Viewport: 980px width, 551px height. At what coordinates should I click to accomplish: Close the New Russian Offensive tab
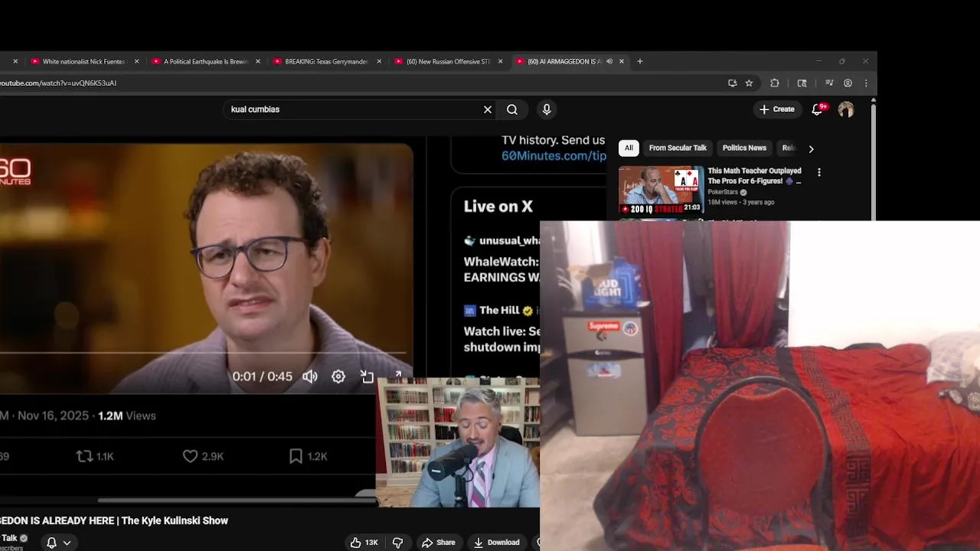501,61
